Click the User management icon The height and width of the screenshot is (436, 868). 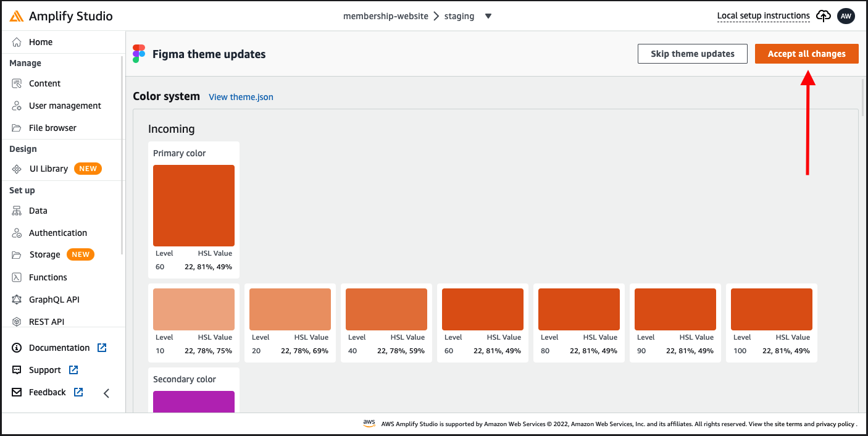tap(17, 106)
